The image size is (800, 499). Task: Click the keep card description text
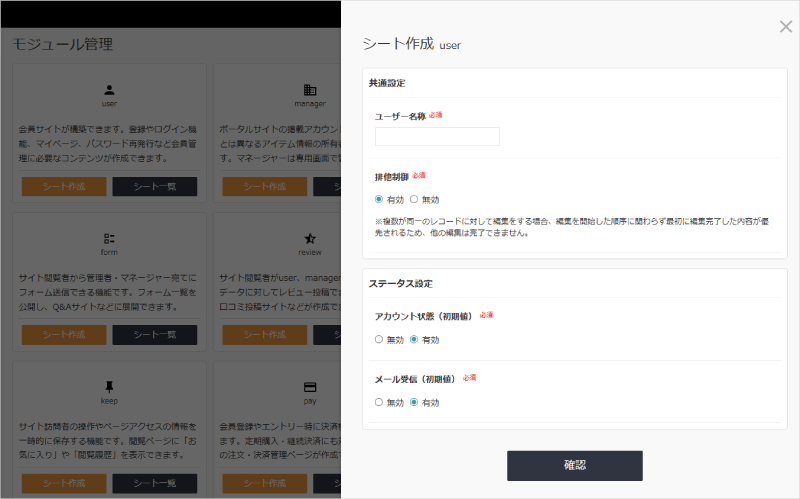click(108, 440)
